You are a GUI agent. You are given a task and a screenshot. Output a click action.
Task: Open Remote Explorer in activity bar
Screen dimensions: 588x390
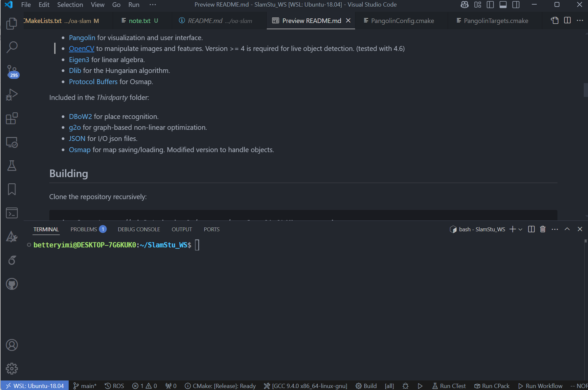tap(12, 142)
